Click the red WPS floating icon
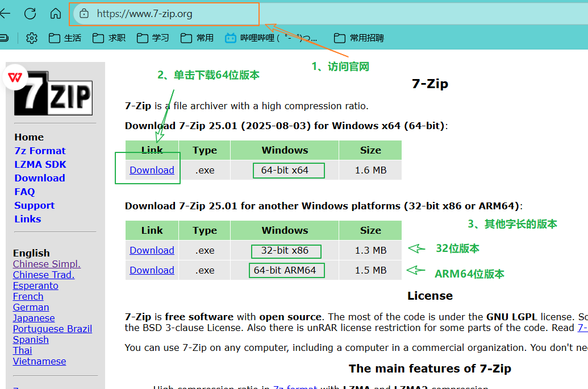 [x=15, y=77]
